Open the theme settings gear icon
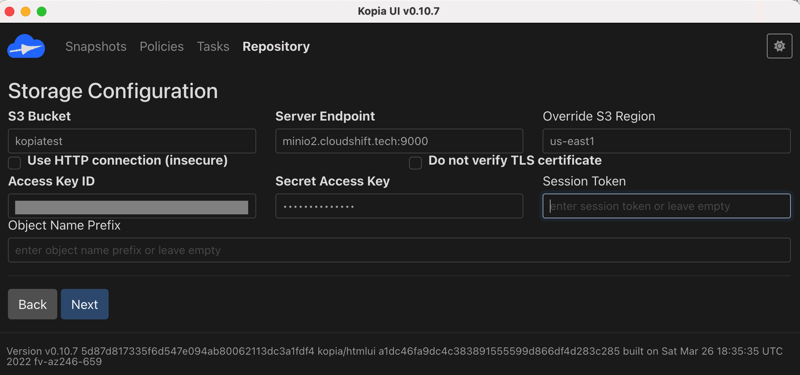800x375 pixels. 779,46
